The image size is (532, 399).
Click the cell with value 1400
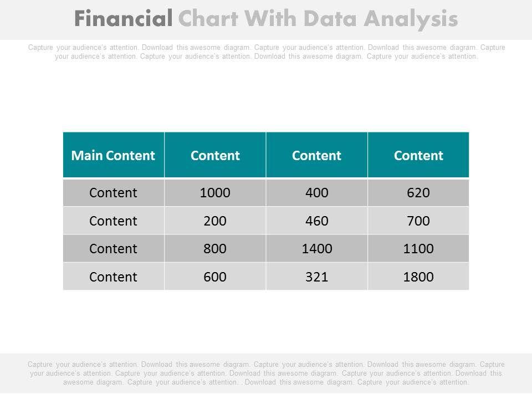pos(316,249)
